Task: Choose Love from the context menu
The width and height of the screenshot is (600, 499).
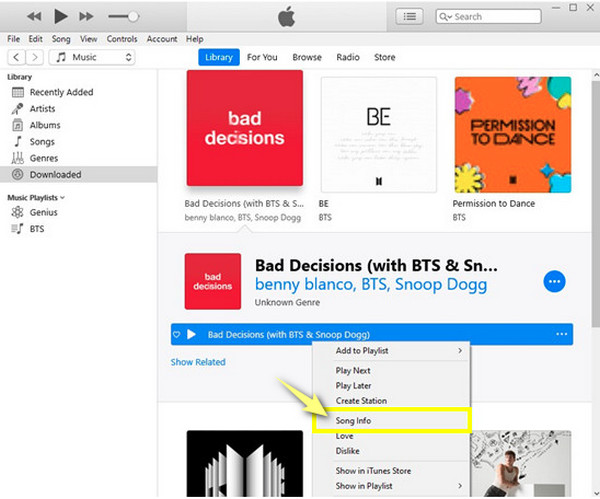Action: 391,436
